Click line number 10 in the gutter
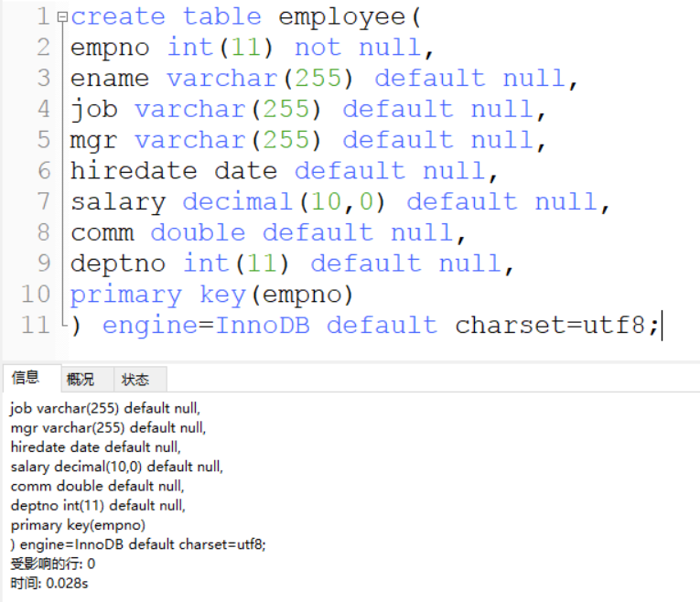 [36, 295]
